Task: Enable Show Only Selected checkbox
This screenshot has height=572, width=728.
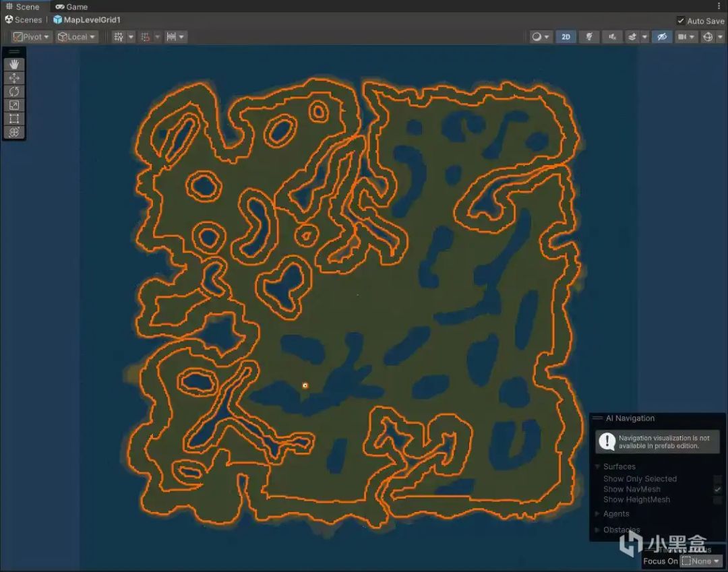Action: [718, 479]
